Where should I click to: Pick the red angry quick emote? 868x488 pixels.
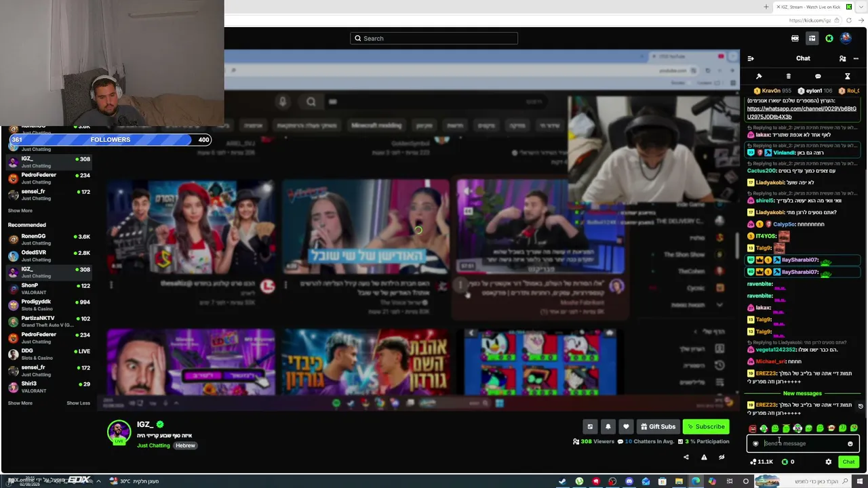pyautogui.click(x=752, y=428)
